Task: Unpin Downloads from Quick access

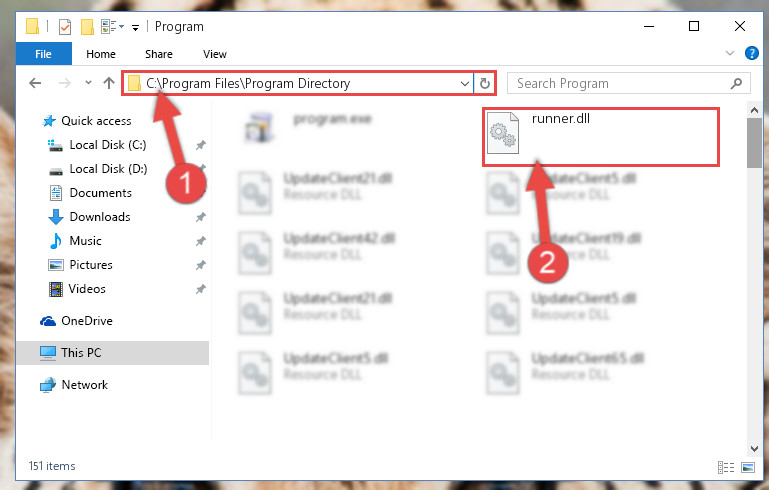Action: [x=201, y=217]
